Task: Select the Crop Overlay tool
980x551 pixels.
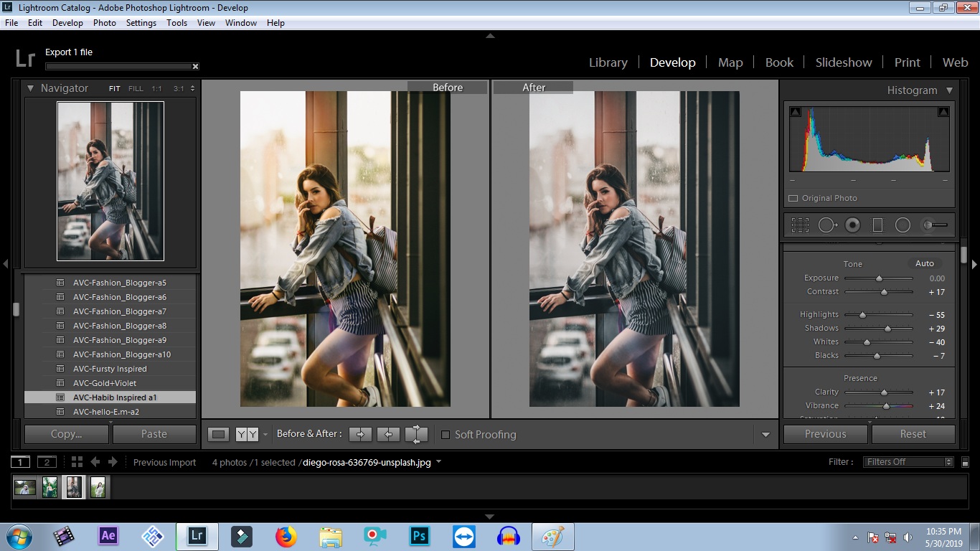Action: tap(800, 225)
